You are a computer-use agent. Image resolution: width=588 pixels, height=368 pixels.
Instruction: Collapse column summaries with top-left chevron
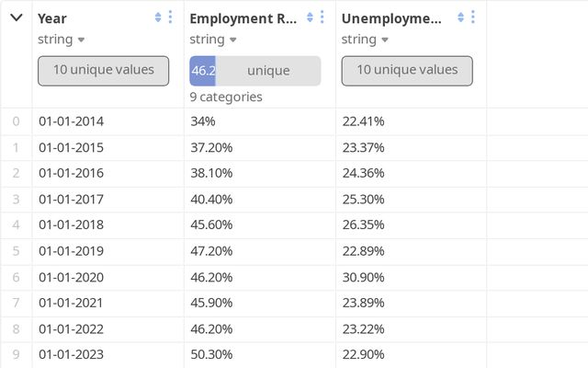[16, 17]
